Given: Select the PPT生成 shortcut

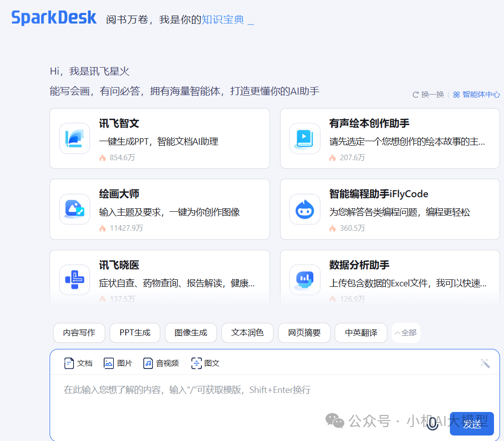Looking at the screenshot, I should (135, 333).
